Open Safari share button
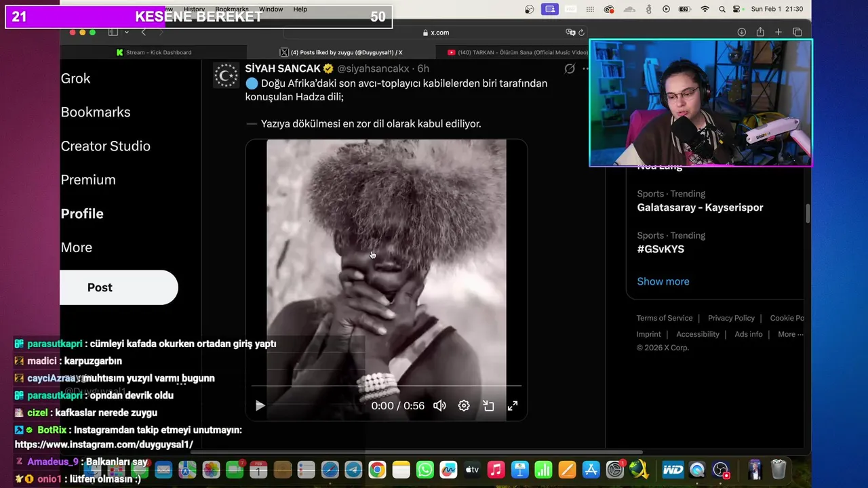This screenshot has height=488, width=868. [x=760, y=32]
